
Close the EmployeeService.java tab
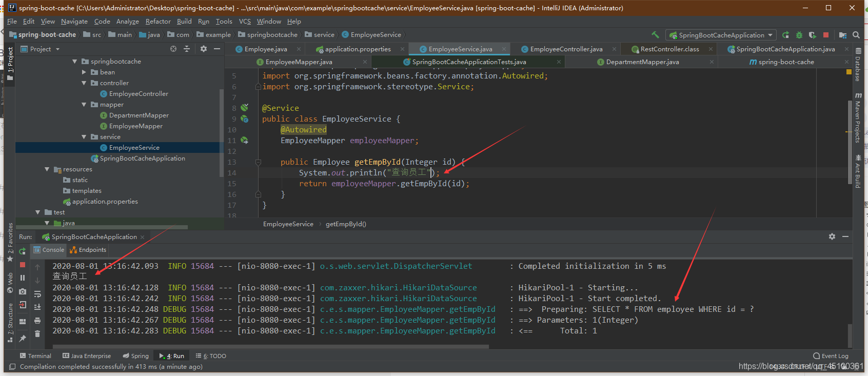click(504, 49)
